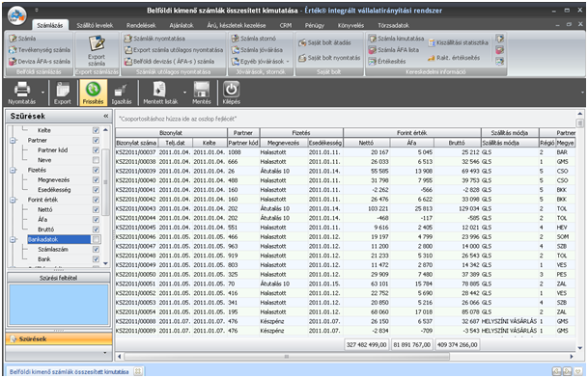Open Deviza ÁFA-s számla
Image resolution: width=588 pixels, height=378 pixels.
coord(39,62)
